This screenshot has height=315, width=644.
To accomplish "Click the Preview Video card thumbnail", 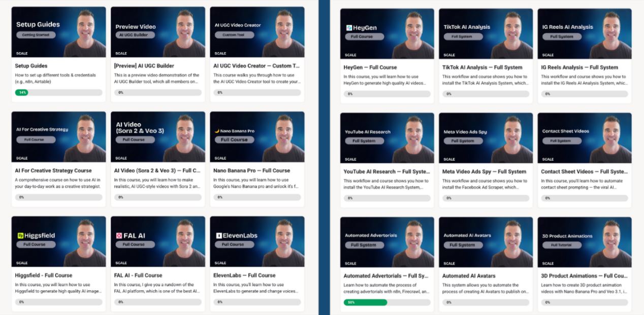I will [x=157, y=31].
